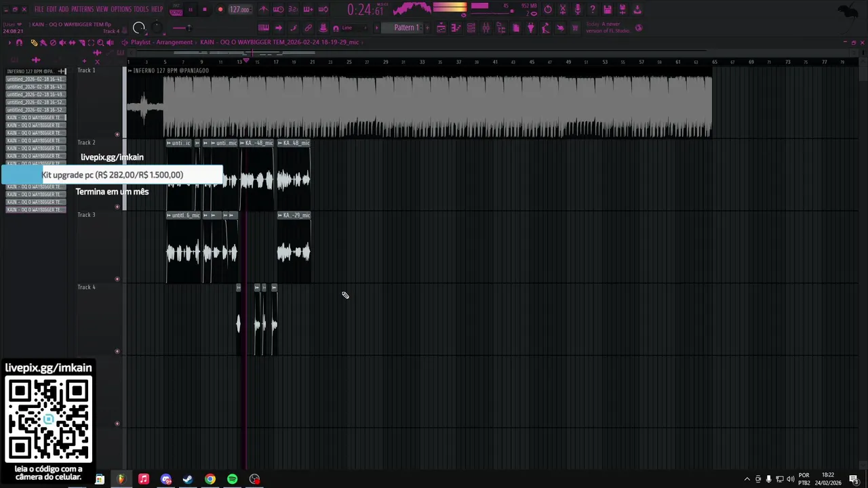Toggle playlist snap magnet in playlist toolbar
The width and height of the screenshot is (868, 488).
tap(19, 43)
